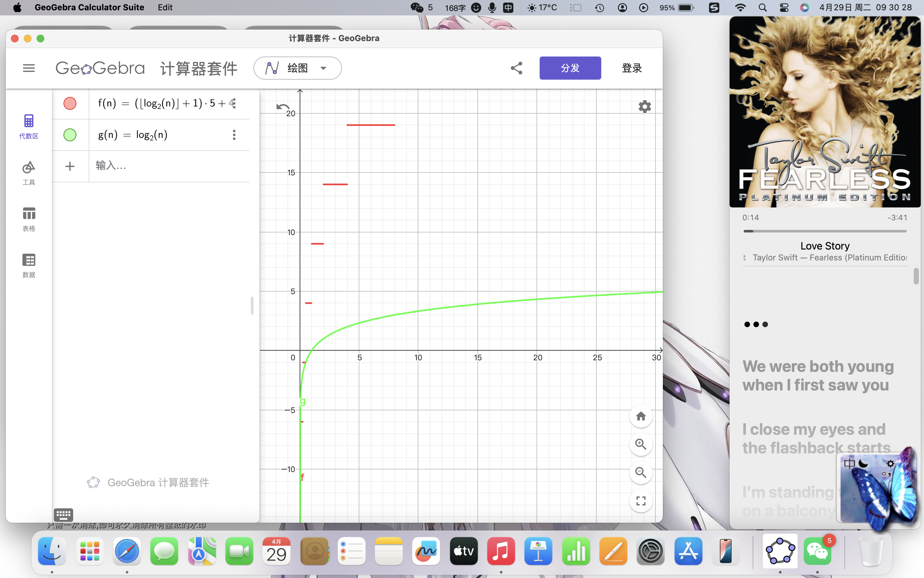
Task: Click the microphone icon in menu bar
Action: 492,7
